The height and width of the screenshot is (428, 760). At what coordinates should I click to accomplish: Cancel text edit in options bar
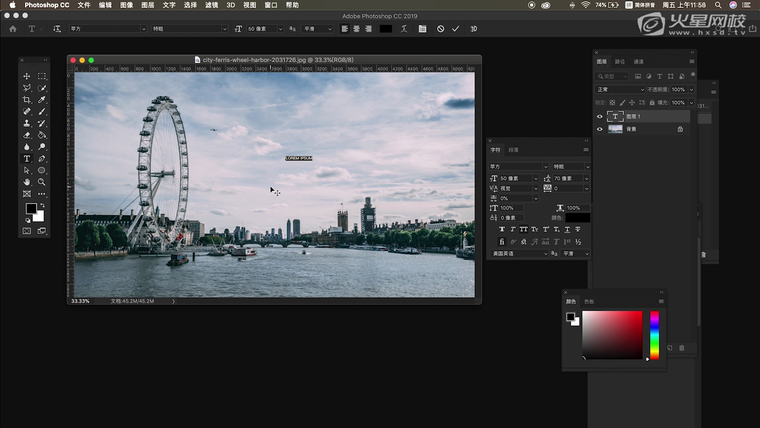click(x=440, y=29)
